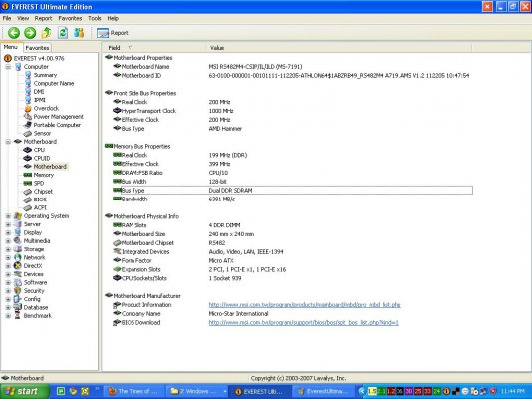Viewport: 532px width, 399px height.
Task: Open the Favorites menu
Action: (70, 18)
